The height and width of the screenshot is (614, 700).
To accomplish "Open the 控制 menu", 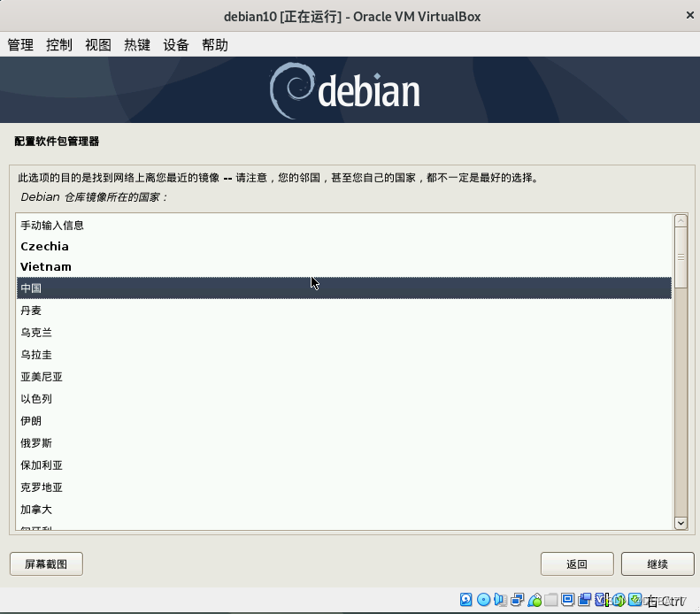I will (x=59, y=44).
